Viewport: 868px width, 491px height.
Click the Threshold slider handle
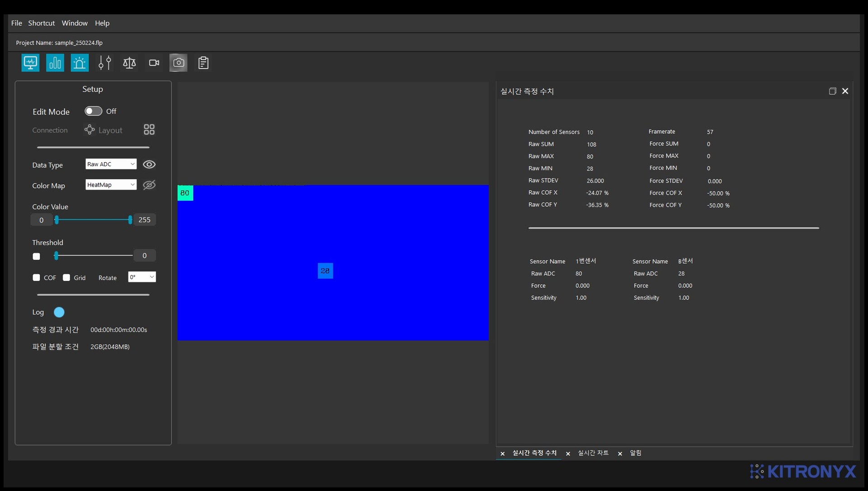(56, 256)
